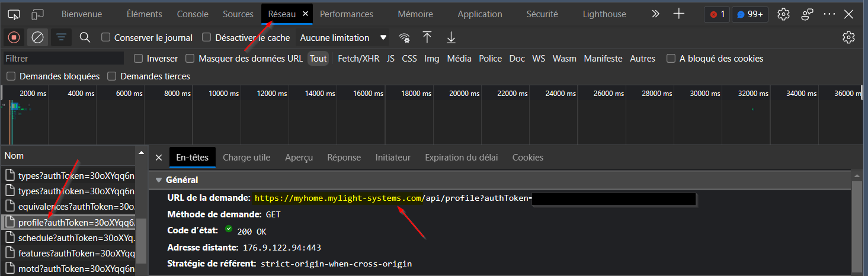Click the 99+ issues badge
Viewport: 868px width, 276px height.
[750, 14]
